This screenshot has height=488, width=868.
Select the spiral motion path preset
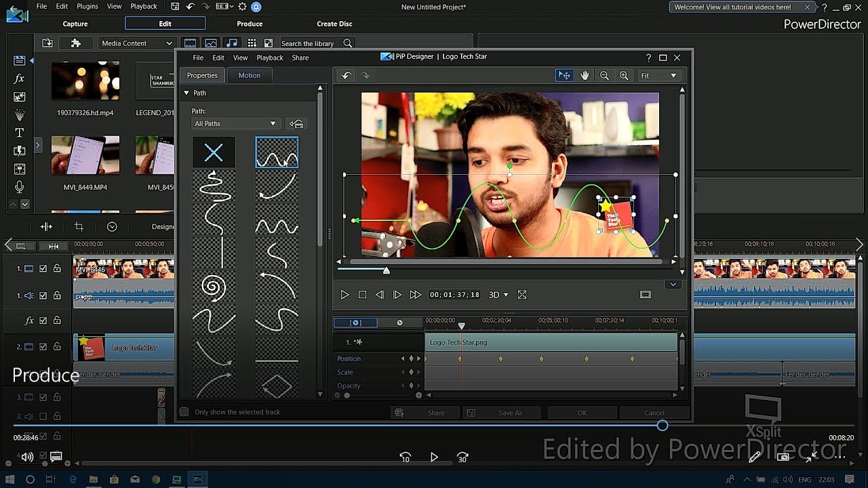(x=214, y=287)
